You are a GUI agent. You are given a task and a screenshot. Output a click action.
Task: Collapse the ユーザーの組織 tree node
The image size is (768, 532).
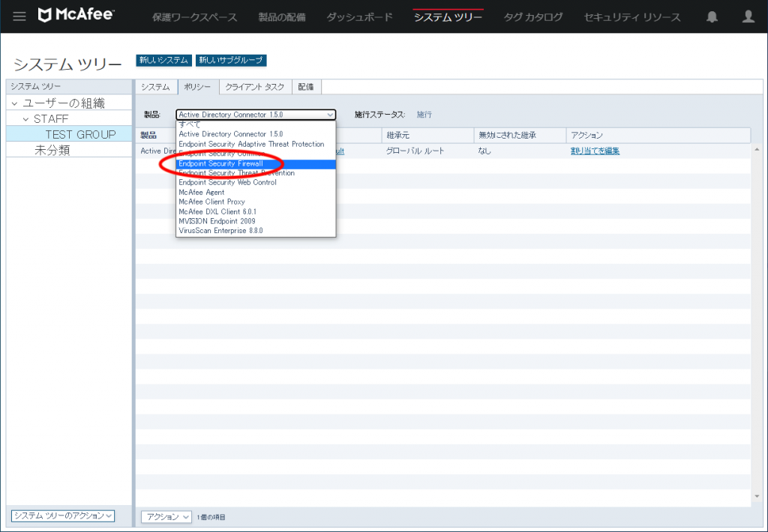(x=14, y=103)
